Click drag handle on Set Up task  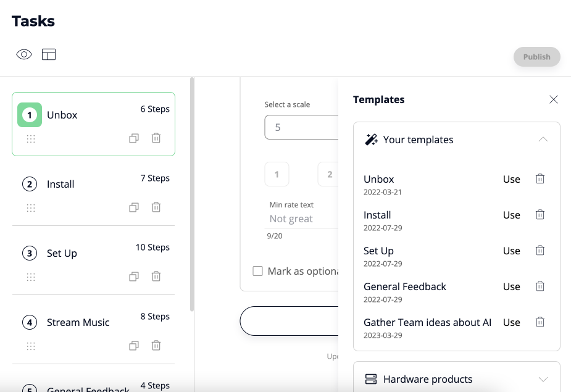pyautogui.click(x=31, y=277)
